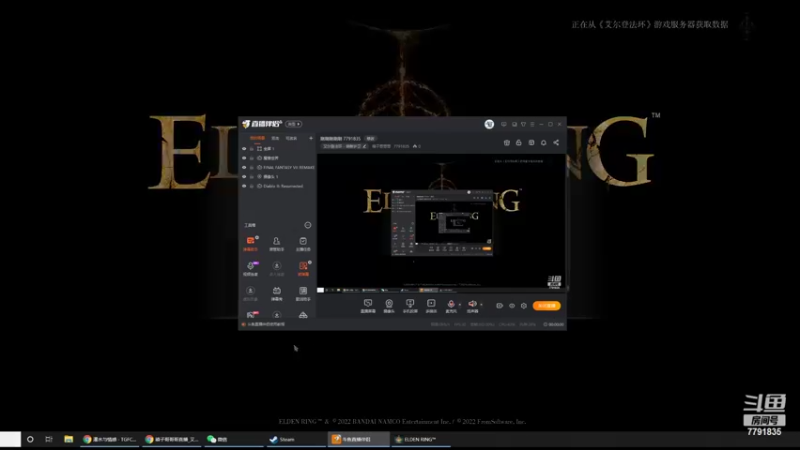Click the message icon beside the avatar
The width and height of the screenshot is (800, 450).
[x=504, y=124]
